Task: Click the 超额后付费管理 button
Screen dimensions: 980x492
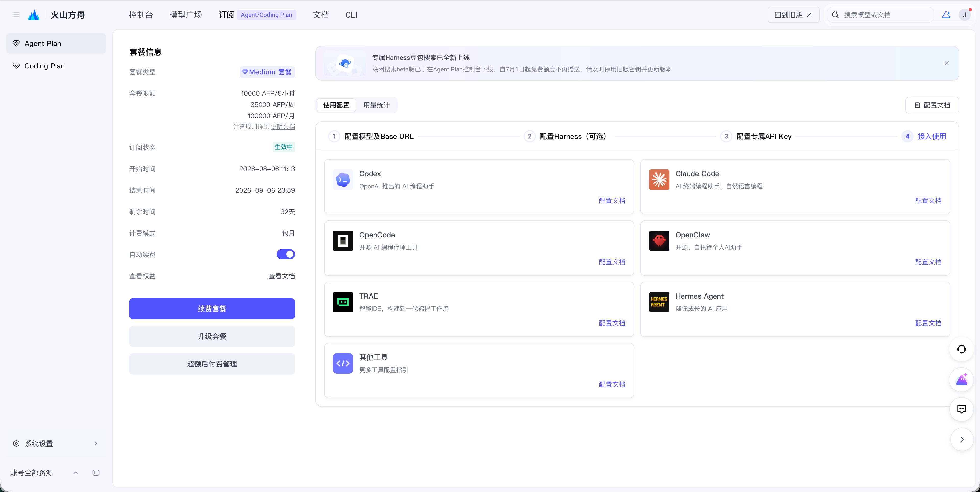Action: tap(212, 364)
